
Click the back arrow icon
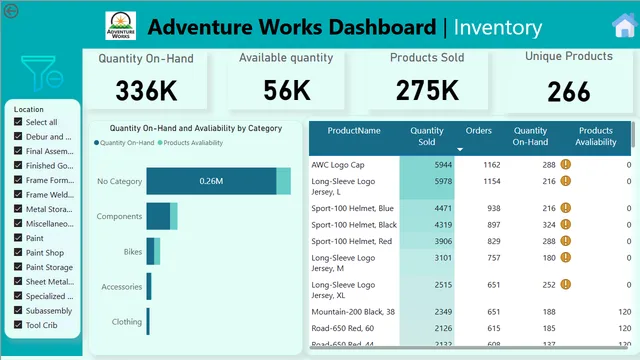[x=11, y=11]
